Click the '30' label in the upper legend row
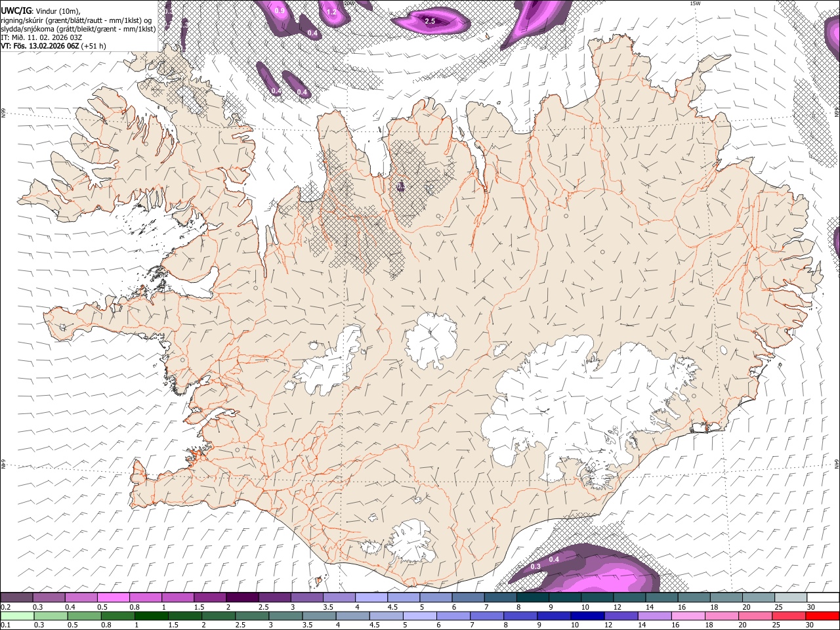This screenshot has height=630, width=840. coord(810,607)
